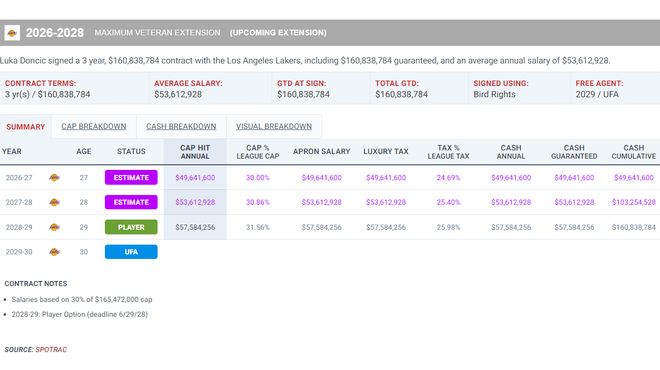Select the Summary tab
This screenshot has width=660, height=370.
[26, 127]
